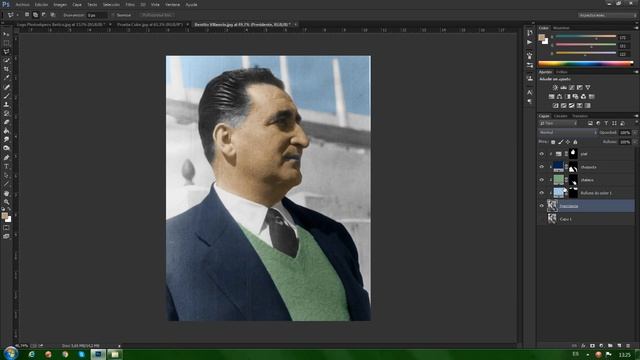The image size is (640, 360).
Task: Open the Color panel flyout menu
Action: 636,28
